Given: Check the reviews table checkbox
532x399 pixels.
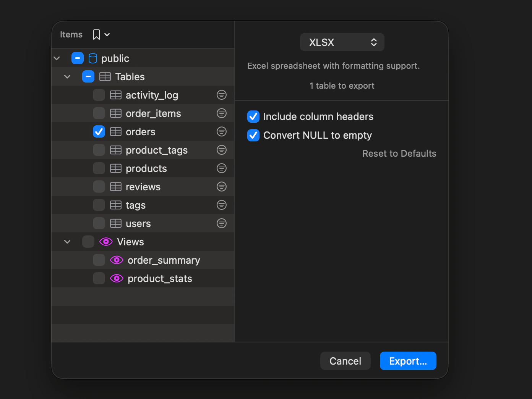Looking at the screenshot, I should 99,187.
